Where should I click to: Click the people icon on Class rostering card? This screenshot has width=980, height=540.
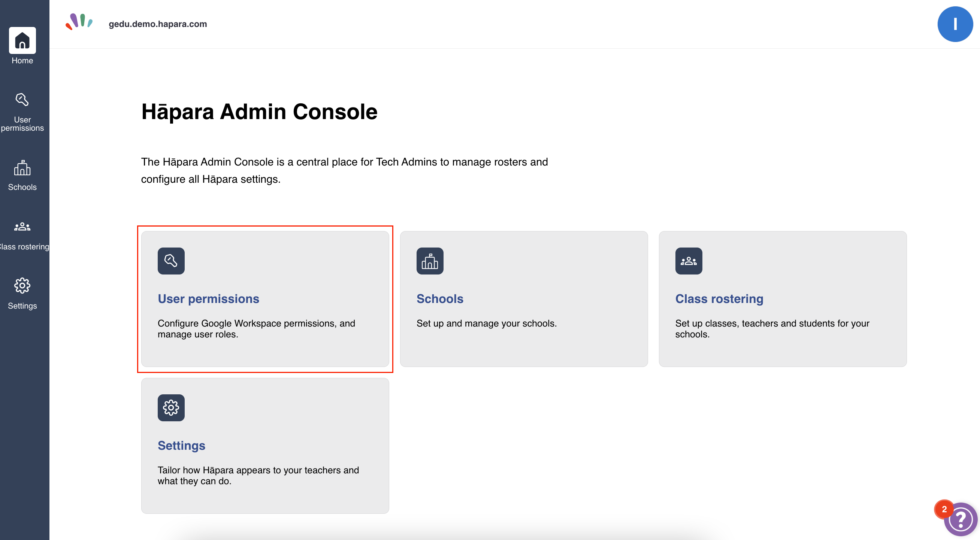[x=689, y=261]
